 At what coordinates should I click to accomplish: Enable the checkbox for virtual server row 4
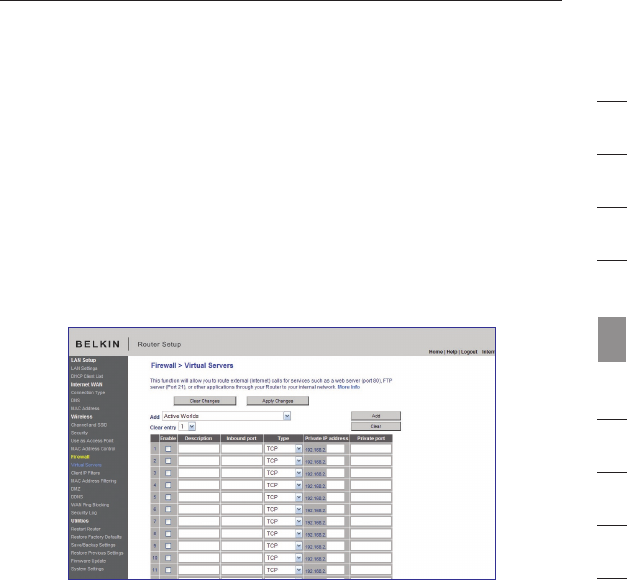pyautogui.click(x=168, y=485)
